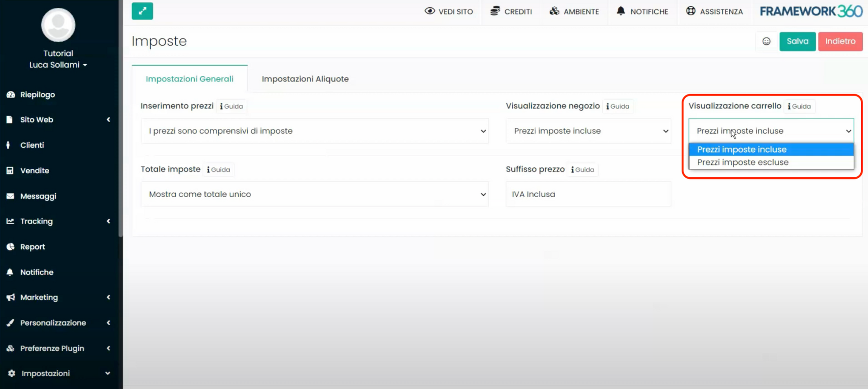Open Vedi Sito eye icon
Screen dimensions: 868x389
click(x=429, y=11)
